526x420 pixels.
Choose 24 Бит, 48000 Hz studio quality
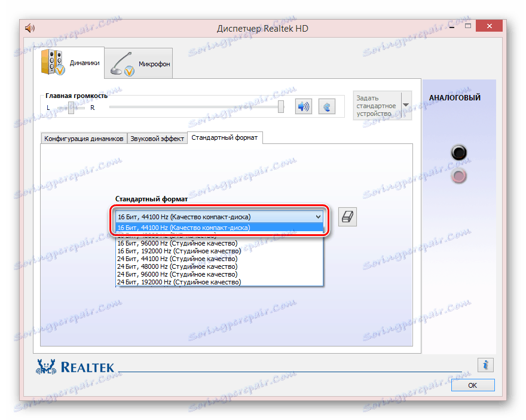click(x=219, y=266)
